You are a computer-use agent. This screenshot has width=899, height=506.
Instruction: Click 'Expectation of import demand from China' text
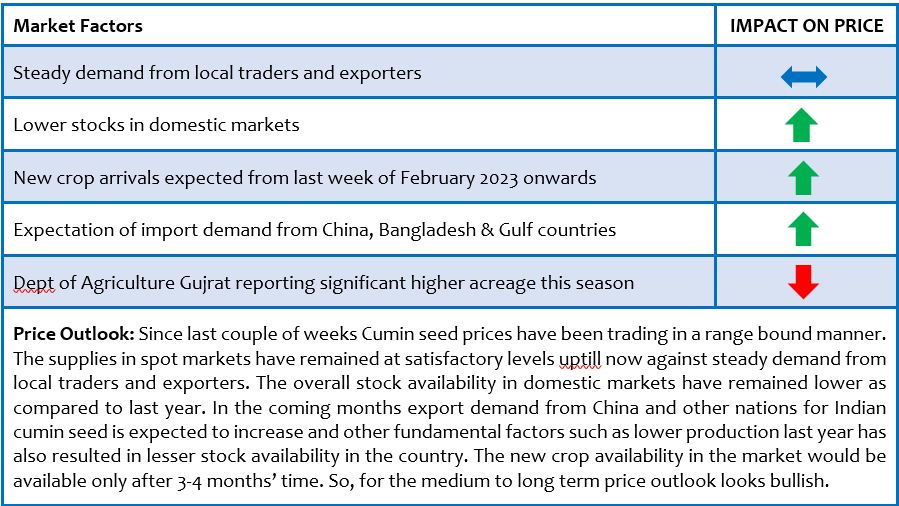coord(314,230)
